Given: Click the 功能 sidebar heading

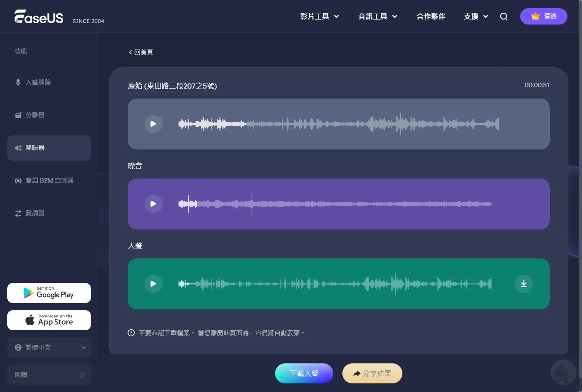Looking at the screenshot, I should point(21,51).
